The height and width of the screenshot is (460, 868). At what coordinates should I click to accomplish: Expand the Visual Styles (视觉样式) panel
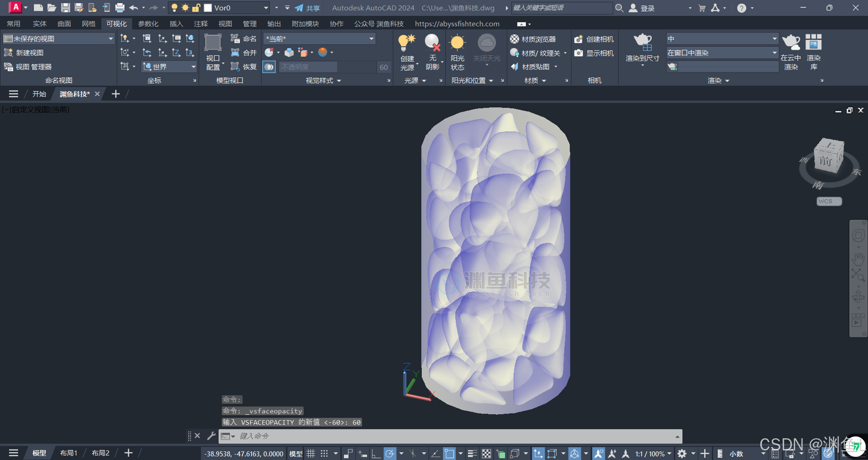(323, 80)
